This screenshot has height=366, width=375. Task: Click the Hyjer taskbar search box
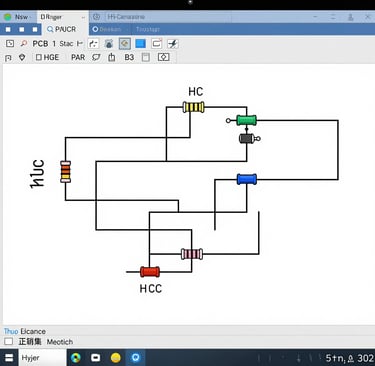coord(42,358)
